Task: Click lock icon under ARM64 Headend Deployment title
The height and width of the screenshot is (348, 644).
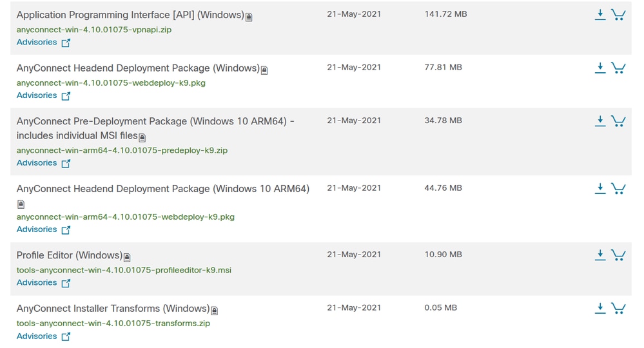Action: [21, 204]
